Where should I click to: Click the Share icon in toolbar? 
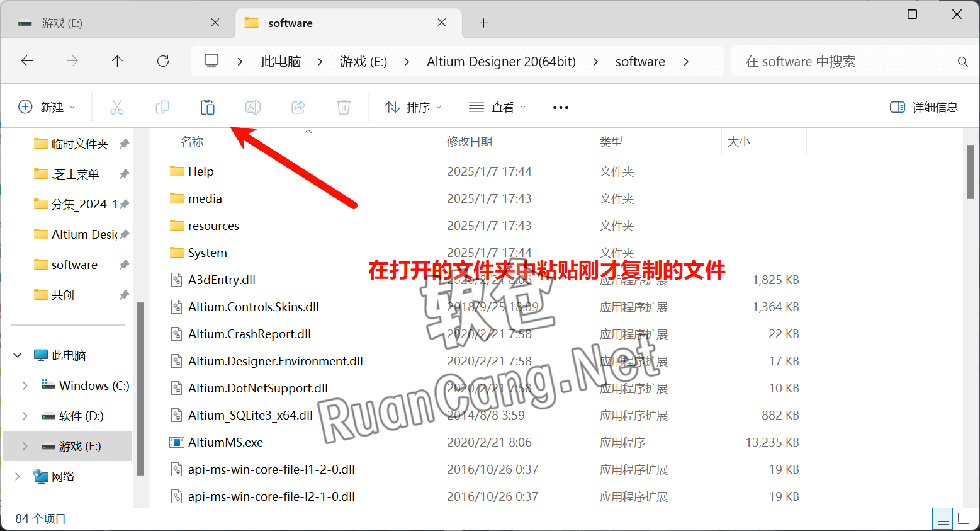click(298, 107)
